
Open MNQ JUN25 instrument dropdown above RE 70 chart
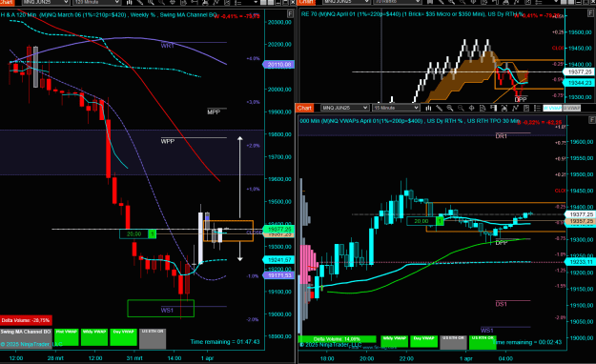coord(346,2)
